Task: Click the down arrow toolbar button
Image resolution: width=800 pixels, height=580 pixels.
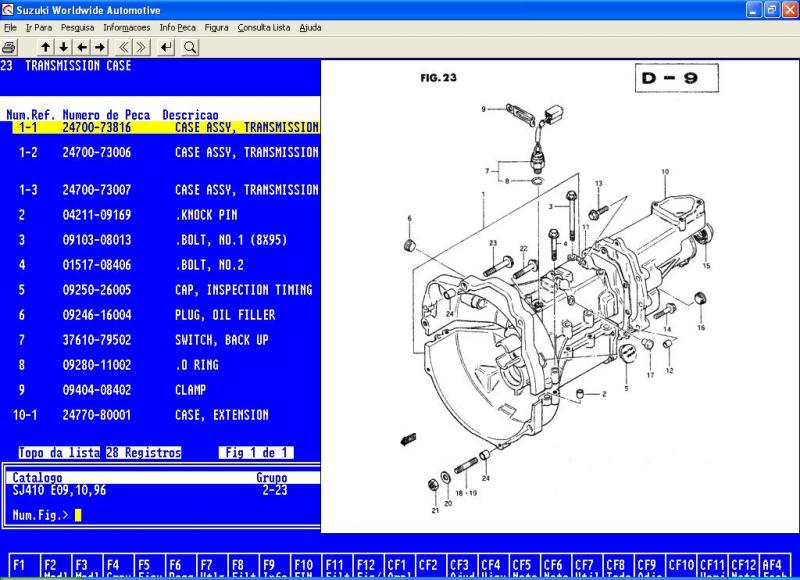Action: click(64, 47)
